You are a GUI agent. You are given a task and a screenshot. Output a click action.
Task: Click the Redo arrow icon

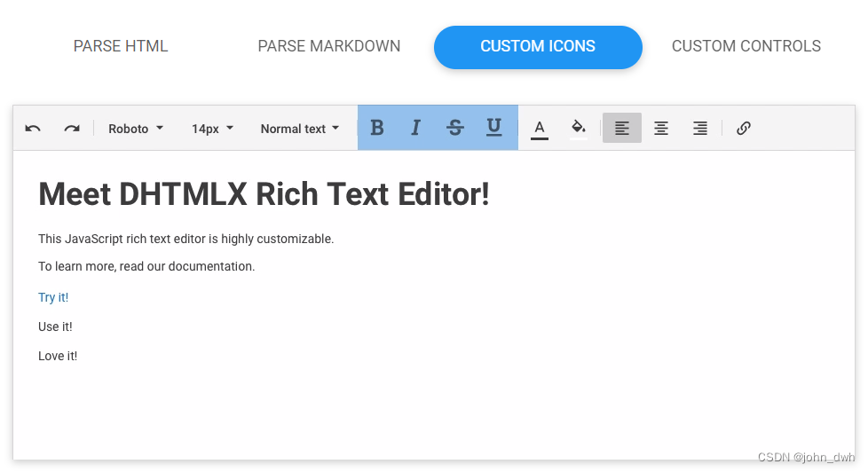(72, 129)
